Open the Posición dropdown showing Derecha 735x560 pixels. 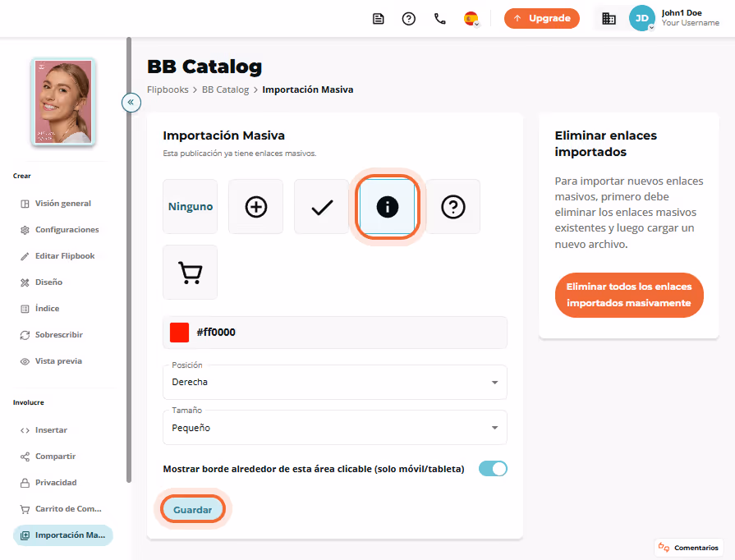[335, 383]
